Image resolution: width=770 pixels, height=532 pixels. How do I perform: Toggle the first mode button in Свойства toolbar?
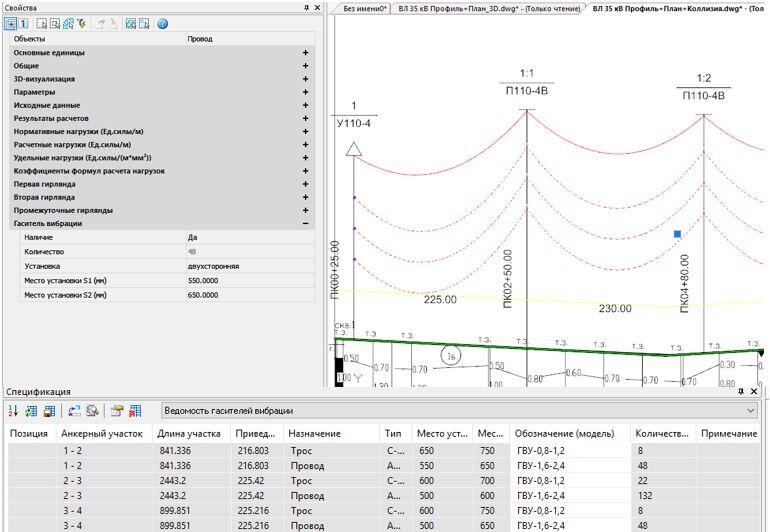coord(10,23)
